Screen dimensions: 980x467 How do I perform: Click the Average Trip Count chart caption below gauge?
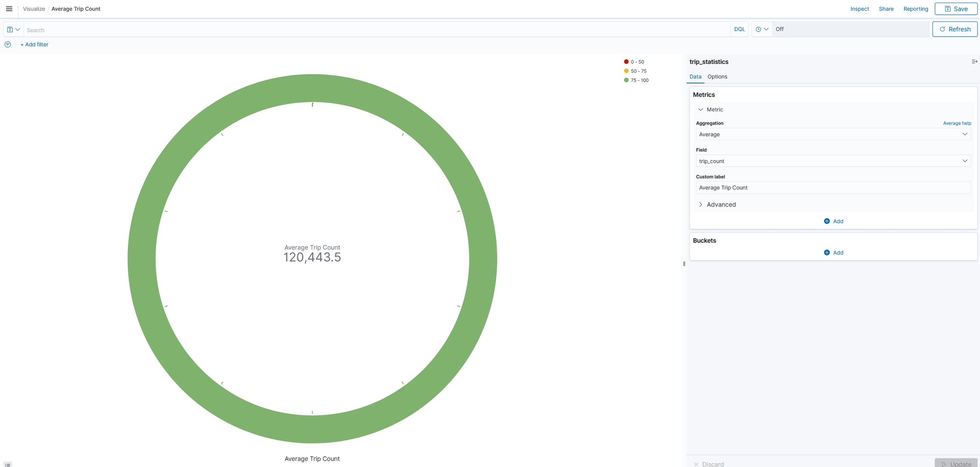coord(312,458)
